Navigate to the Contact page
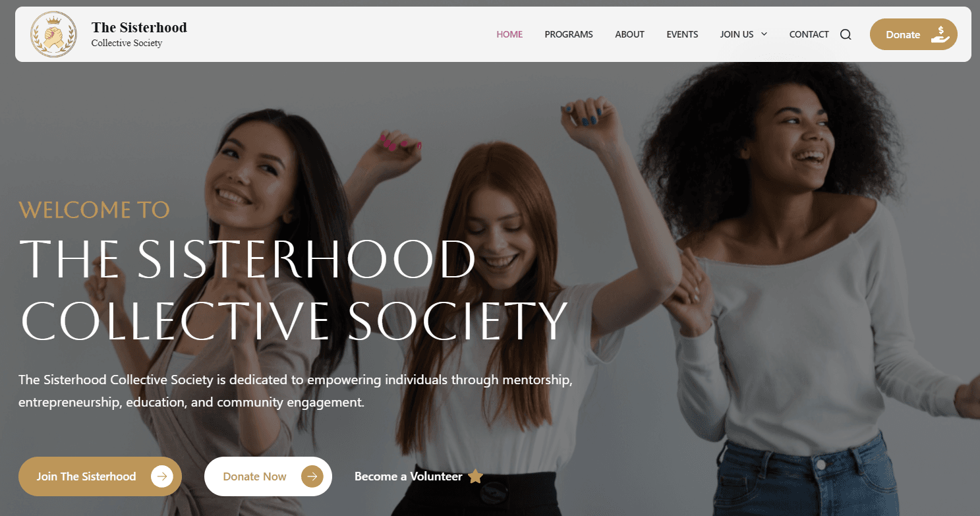 [x=809, y=34]
